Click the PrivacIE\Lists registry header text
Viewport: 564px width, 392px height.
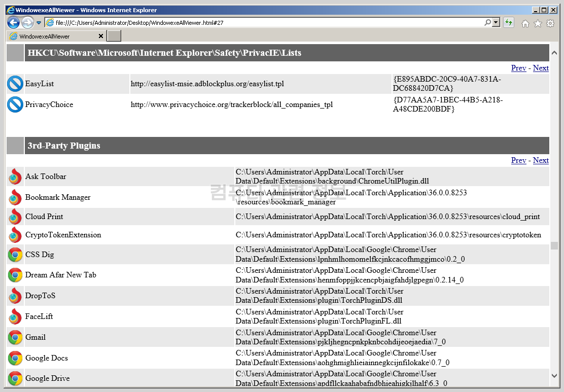coord(164,53)
